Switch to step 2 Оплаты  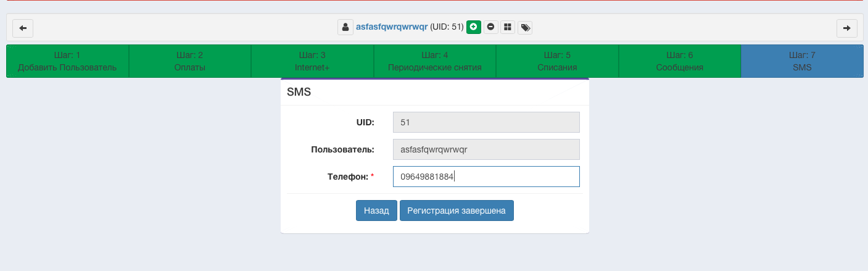point(189,61)
